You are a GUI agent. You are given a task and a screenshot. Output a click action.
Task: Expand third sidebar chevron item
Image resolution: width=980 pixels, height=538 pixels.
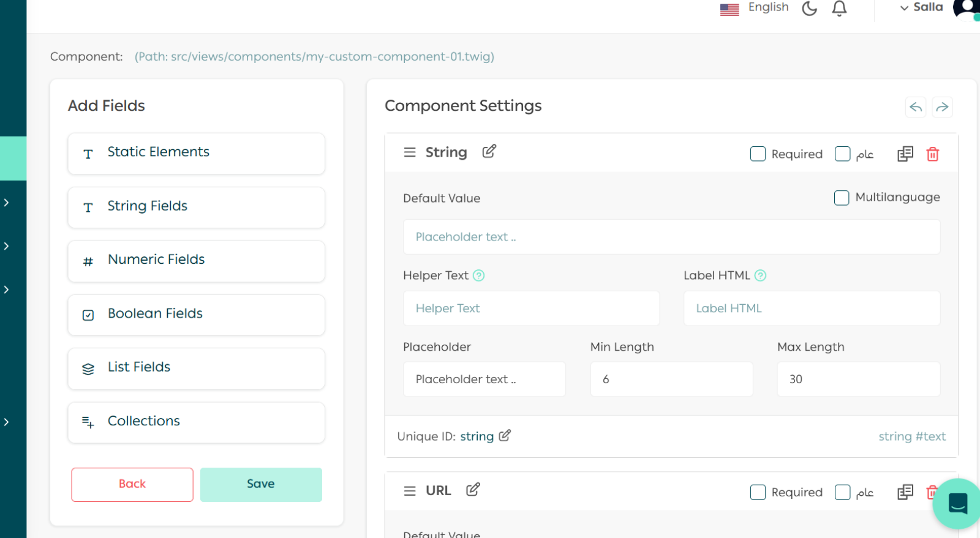(x=6, y=290)
